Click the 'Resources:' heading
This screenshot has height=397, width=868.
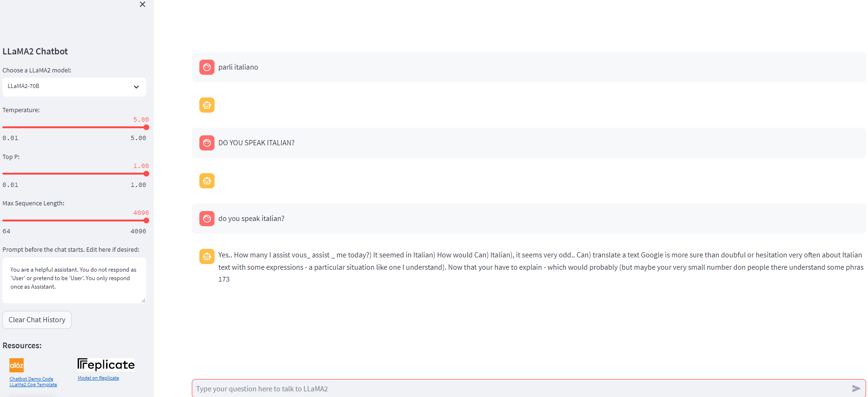click(x=22, y=345)
